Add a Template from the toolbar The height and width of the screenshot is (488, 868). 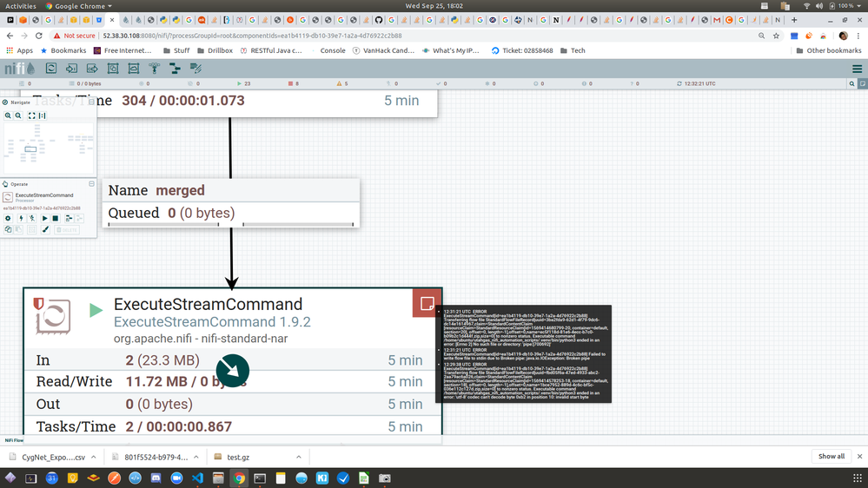coord(175,68)
